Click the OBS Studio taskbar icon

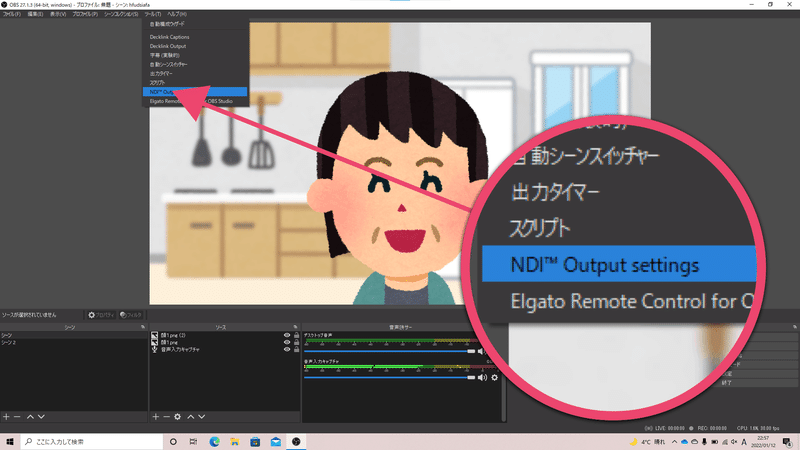(x=296, y=442)
